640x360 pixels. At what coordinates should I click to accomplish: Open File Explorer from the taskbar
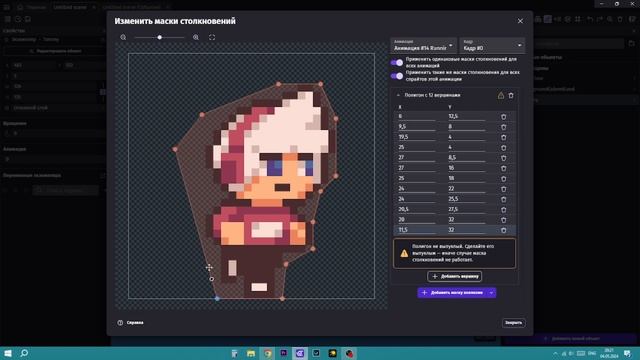251,353
